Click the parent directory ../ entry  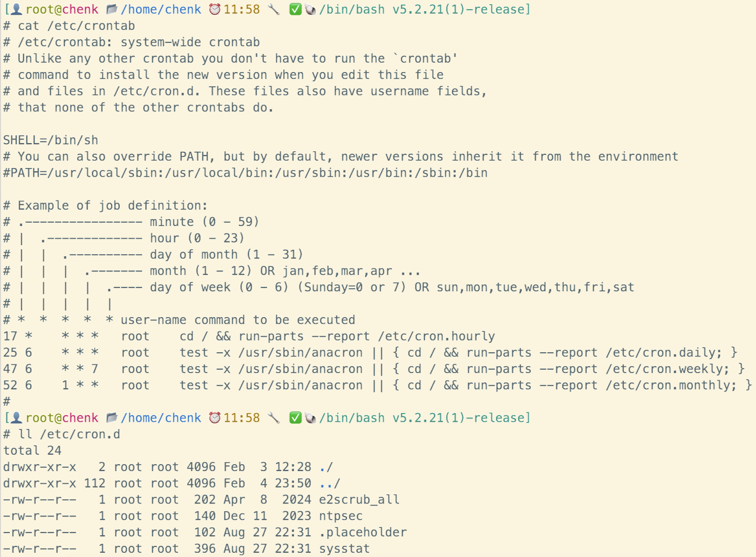point(330,483)
